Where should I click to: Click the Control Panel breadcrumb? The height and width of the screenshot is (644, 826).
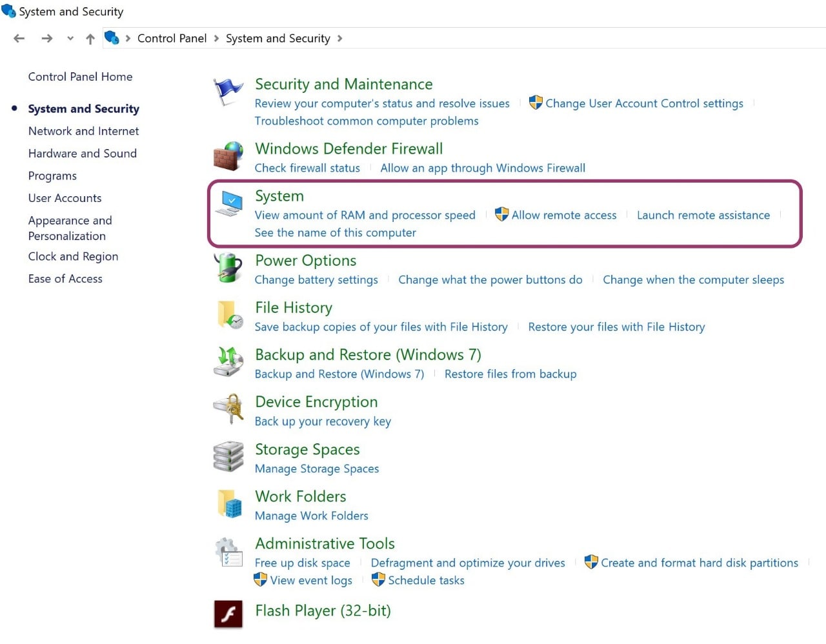(172, 39)
